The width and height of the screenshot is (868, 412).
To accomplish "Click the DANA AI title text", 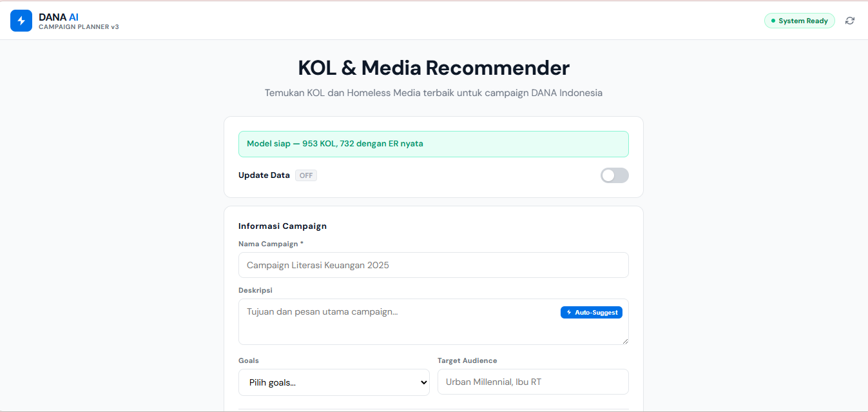I will pos(59,17).
